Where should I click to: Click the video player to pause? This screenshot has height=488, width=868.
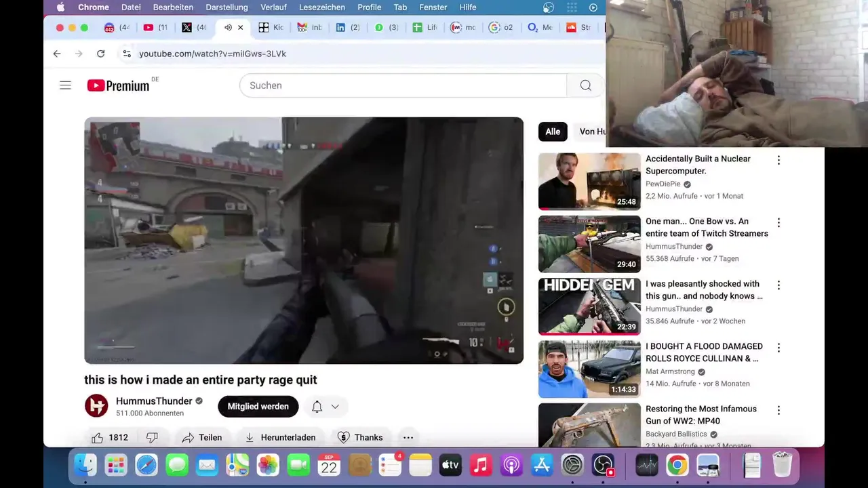pyautogui.click(x=304, y=241)
